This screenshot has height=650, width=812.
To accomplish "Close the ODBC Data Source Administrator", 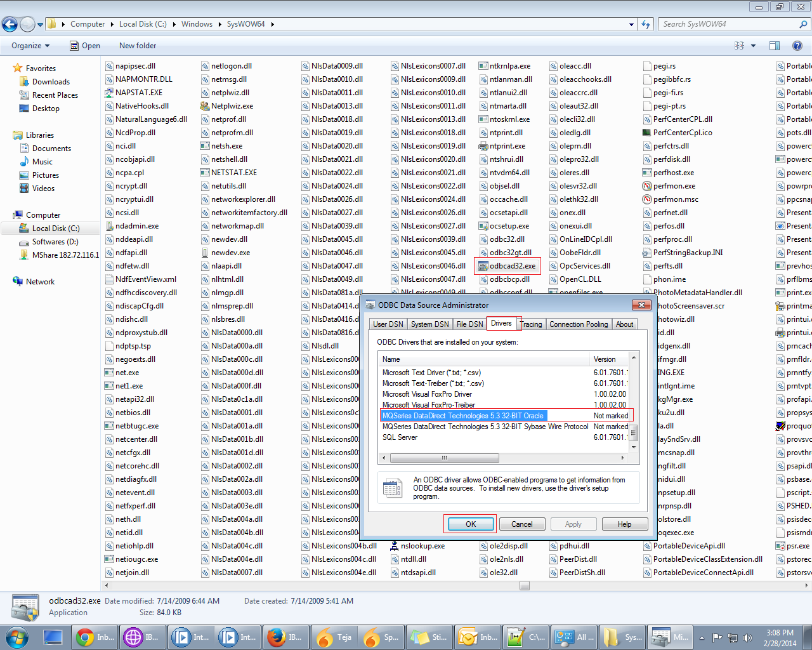I will 641,305.
